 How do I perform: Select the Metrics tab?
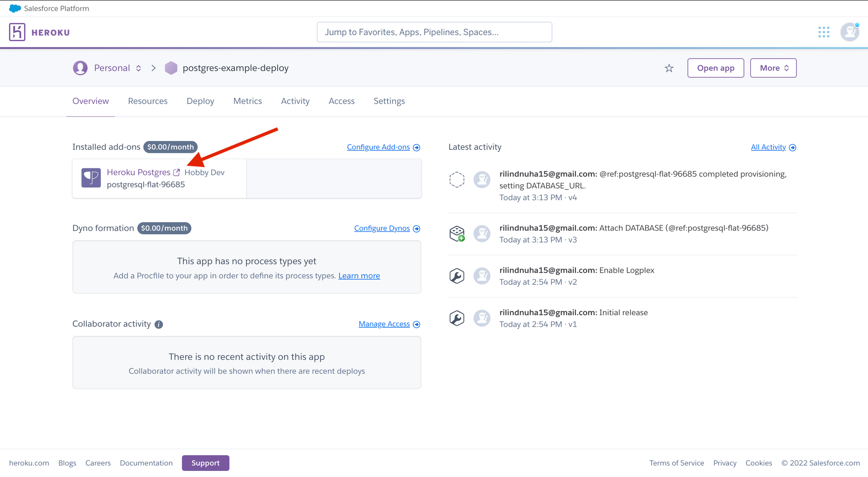point(248,101)
